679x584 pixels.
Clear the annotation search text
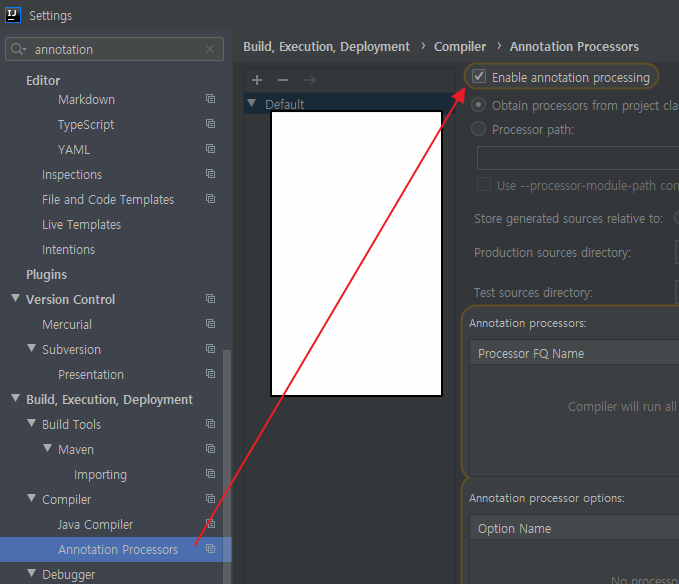[210, 49]
